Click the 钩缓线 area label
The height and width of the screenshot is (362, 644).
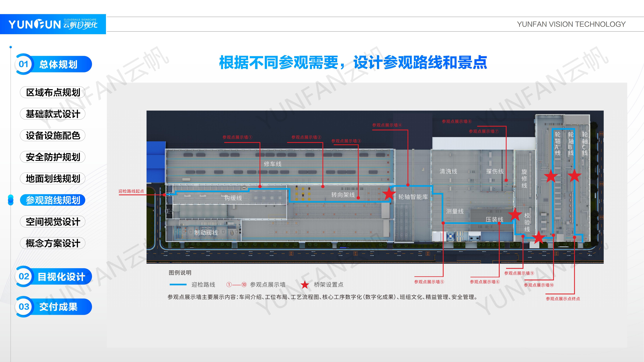pyautogui.click(x=233, y=198)
